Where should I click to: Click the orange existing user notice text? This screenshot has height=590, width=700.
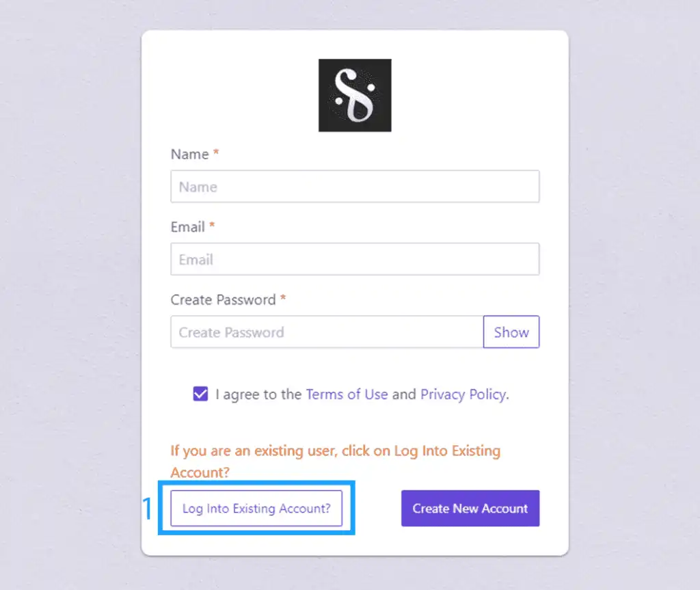click(x=335, y=452)
